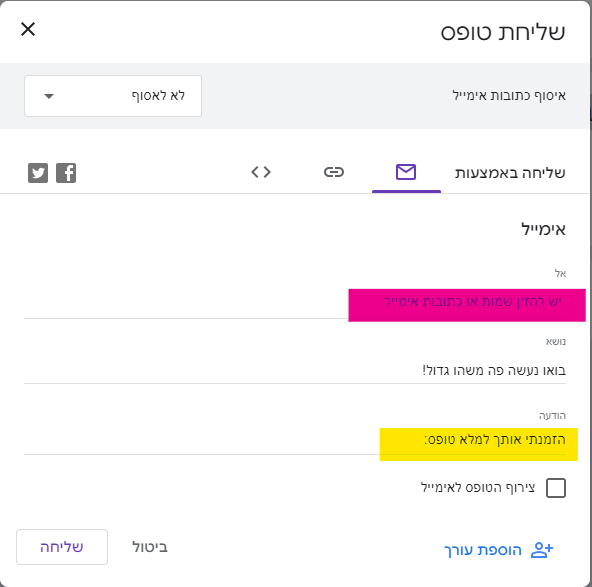Screen dimensions: 592x587
Task: Click the שליחה send button
Action: (x=62, y=547)
